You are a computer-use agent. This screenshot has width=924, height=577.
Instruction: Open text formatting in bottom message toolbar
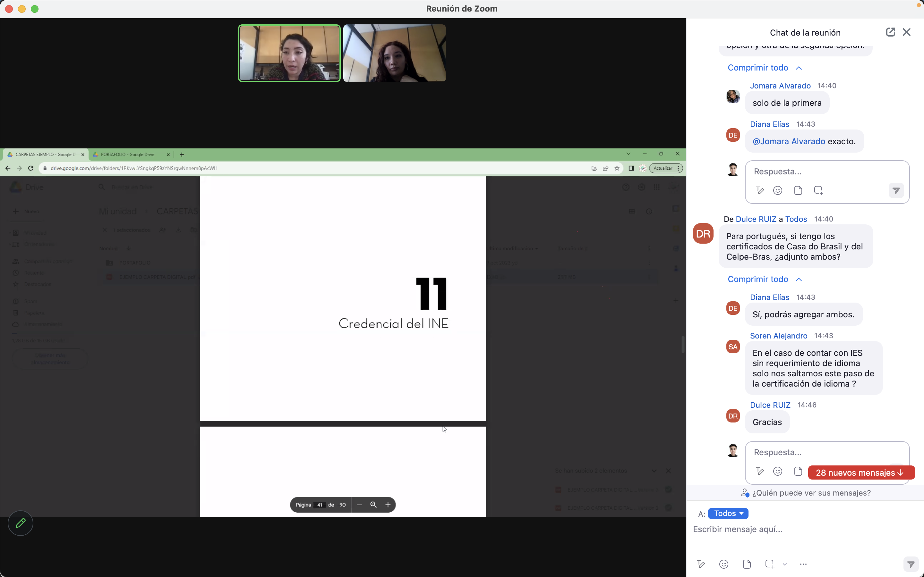[x=701, y=564]
